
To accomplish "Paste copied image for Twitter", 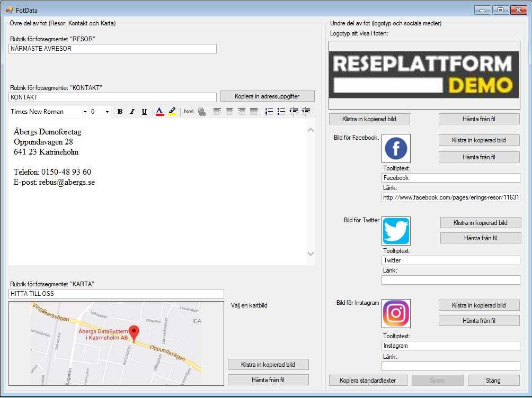I will coord(481,223).
